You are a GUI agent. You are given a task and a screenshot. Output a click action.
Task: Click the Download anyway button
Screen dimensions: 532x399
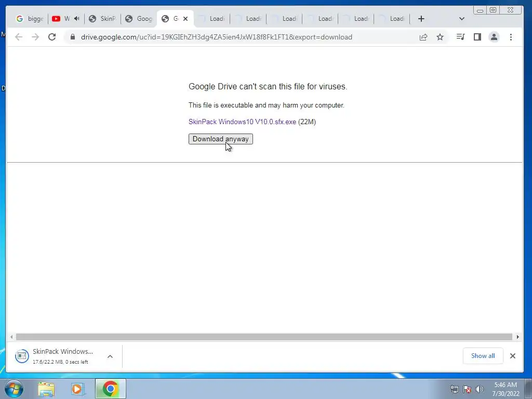tap(220, 139)
